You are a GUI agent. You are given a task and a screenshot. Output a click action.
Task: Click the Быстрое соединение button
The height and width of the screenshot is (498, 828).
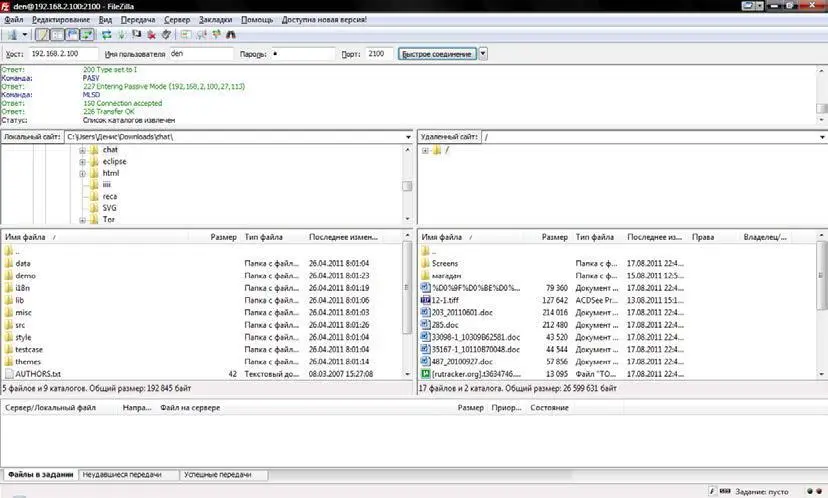point(437,54)
